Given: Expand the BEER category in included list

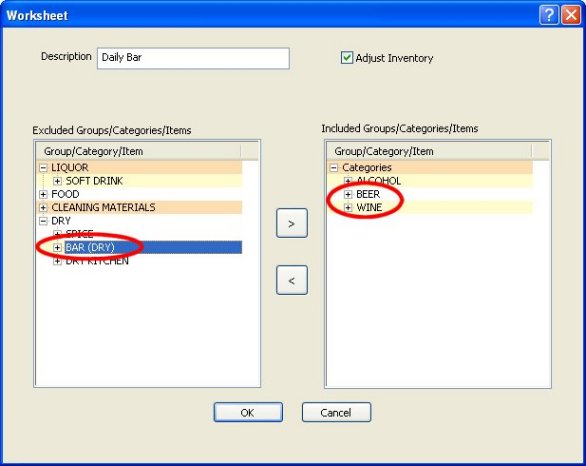Looking at the screenshot, I should coord(348,194).
